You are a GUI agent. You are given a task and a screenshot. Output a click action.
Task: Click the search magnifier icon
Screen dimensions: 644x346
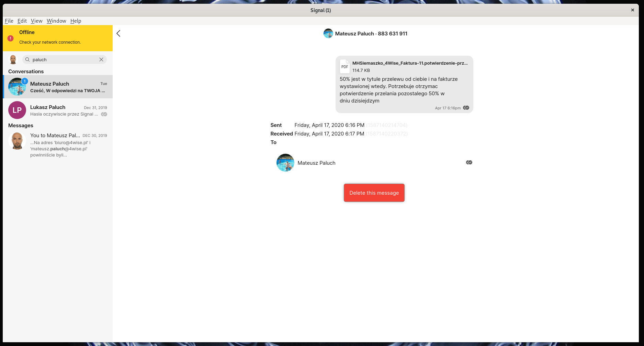27,60
